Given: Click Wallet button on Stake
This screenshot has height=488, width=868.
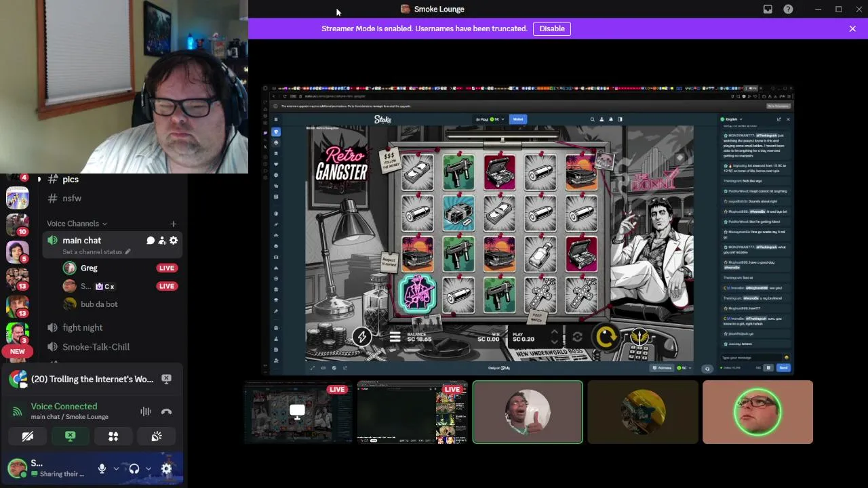Looking at the screenshot, I should click(518, 119).
